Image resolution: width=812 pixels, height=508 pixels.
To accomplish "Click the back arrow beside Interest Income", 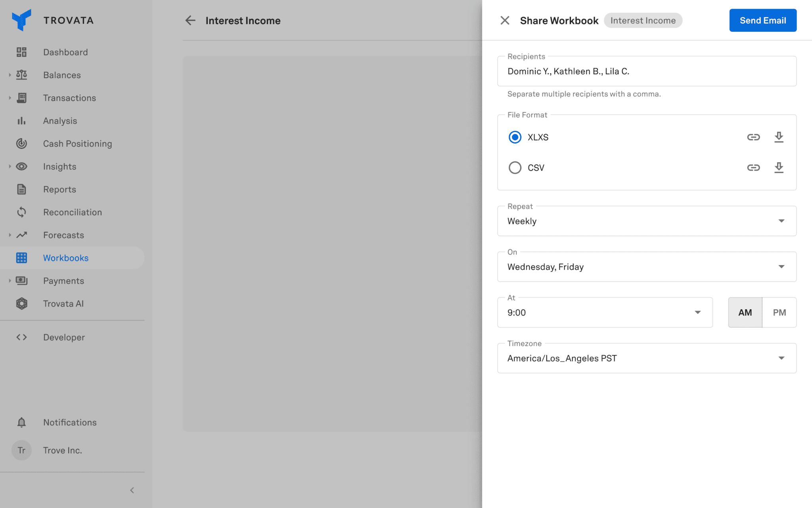I will coord(190,21).
